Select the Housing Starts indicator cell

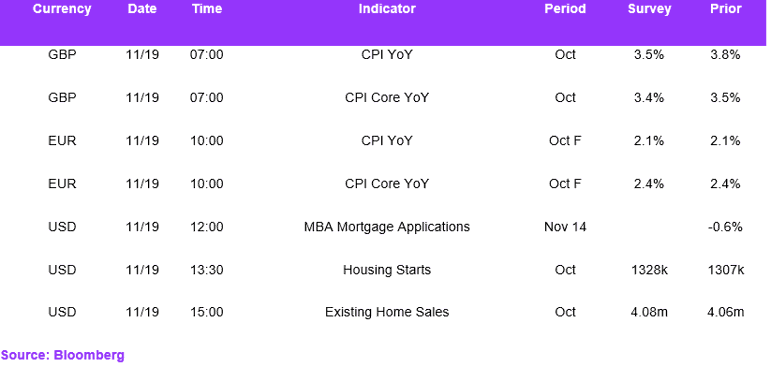(x=387, y=270)
